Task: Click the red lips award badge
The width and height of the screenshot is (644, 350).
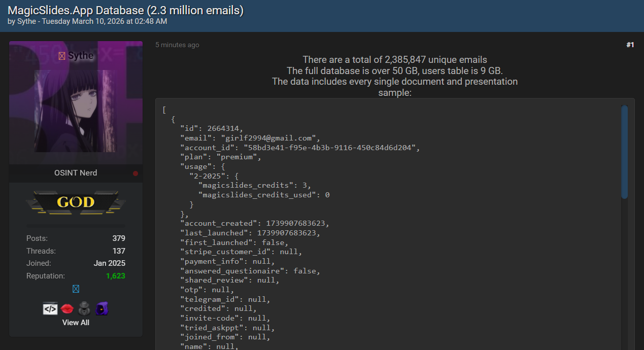Action: click(x=67, y=308)
